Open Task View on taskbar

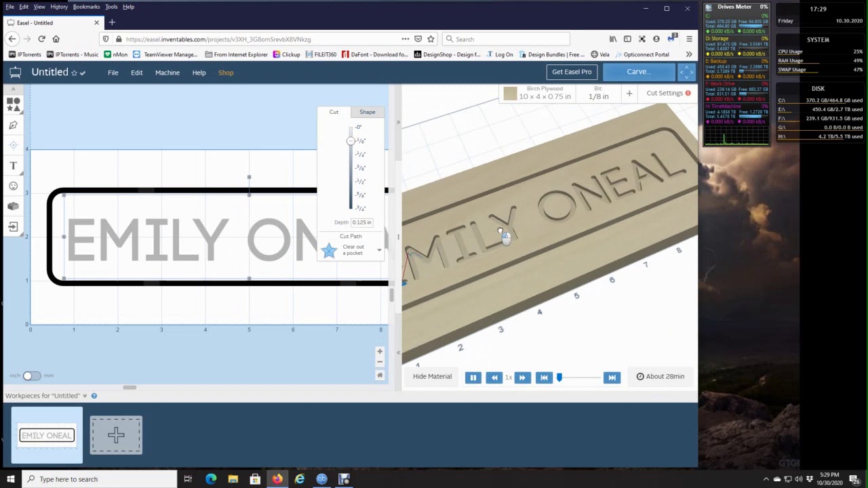188,479
